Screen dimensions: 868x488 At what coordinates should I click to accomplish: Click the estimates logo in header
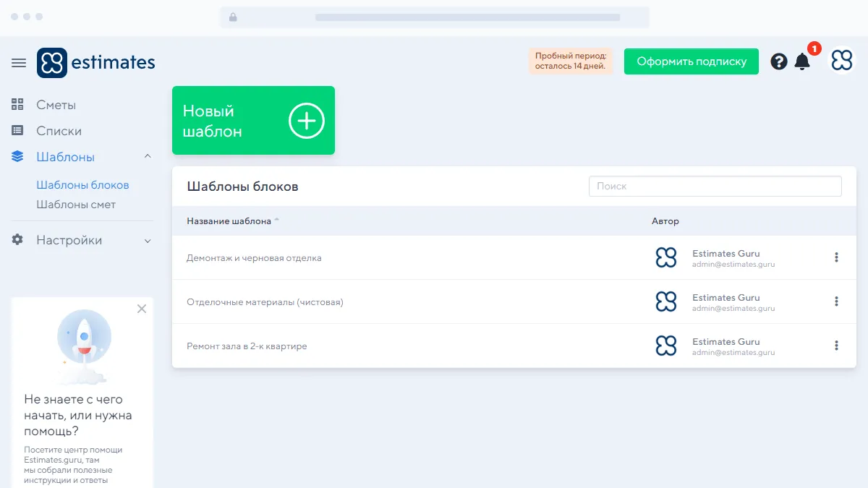pyautogui.click(x=96, y=63)
